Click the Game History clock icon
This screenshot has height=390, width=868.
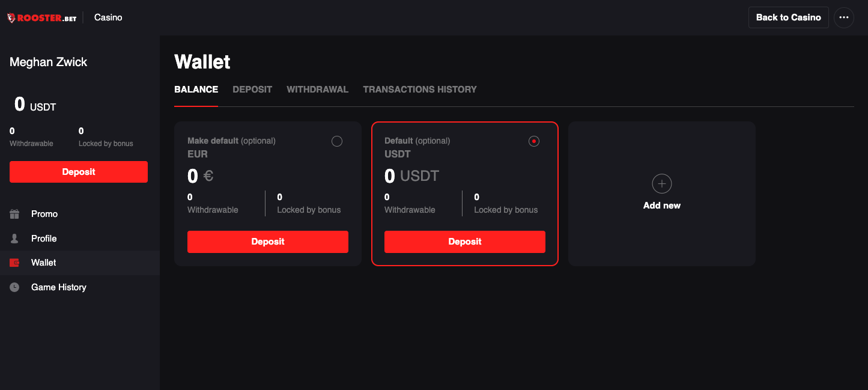[x=14, y=287]
